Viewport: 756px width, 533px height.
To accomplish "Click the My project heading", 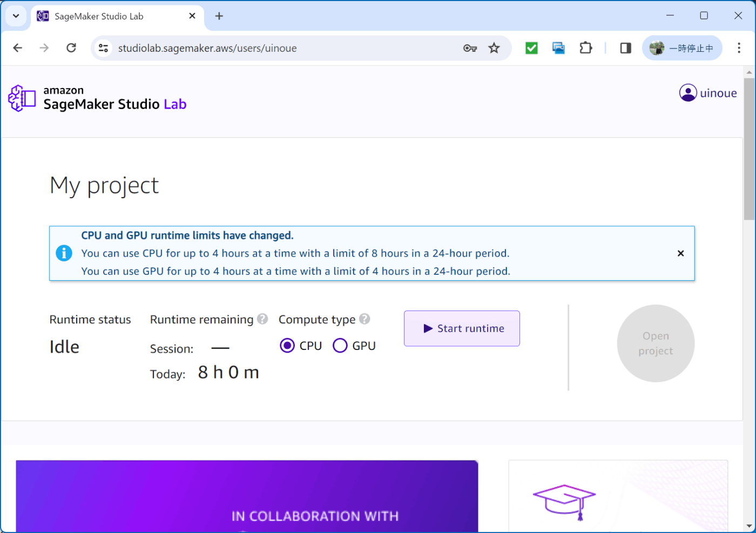I will (x=104, y=186).
